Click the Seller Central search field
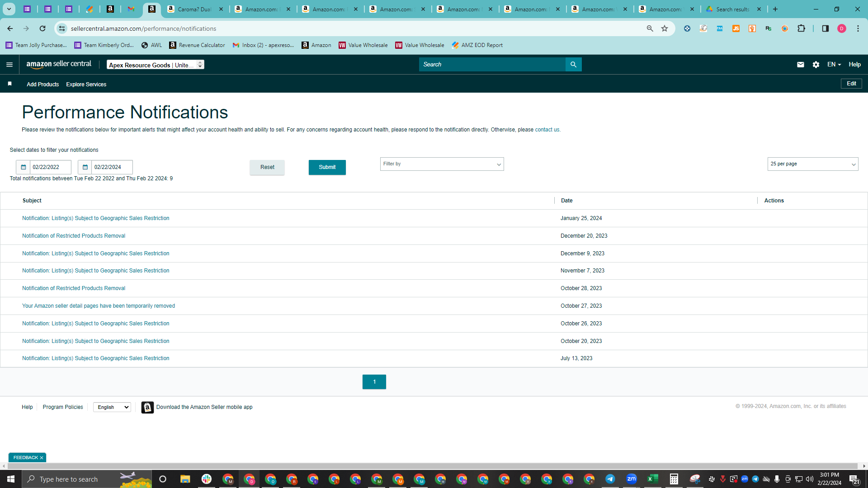868x488 pixels. click(492, 65)
